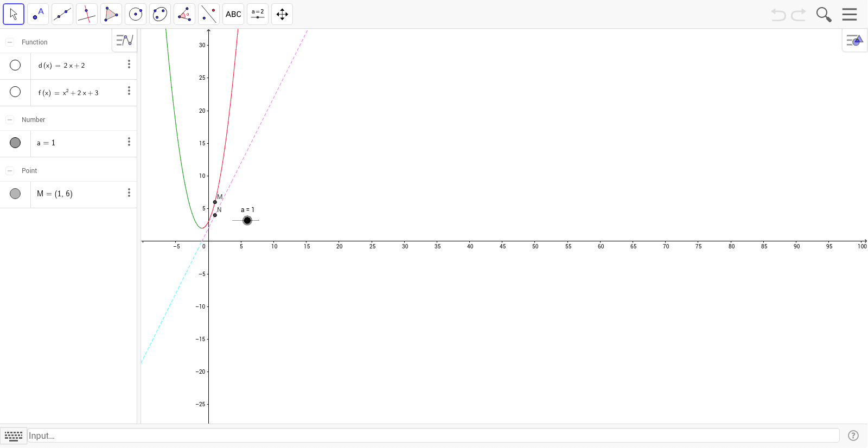The width and height of the screenshot is (868, 448).
Task: Collapse the Number group
Action: pyautogui.click(x=10, y=119)
